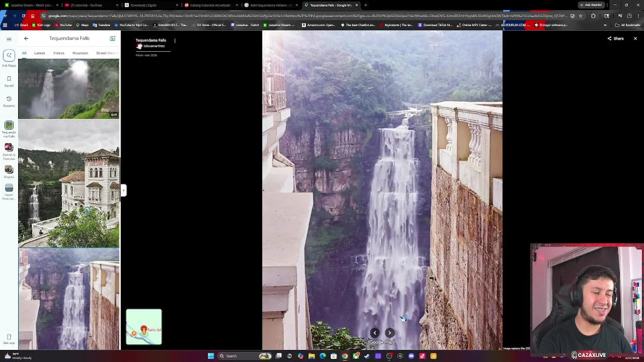Go back from the Tequendama Falls photos

(26, 38)
